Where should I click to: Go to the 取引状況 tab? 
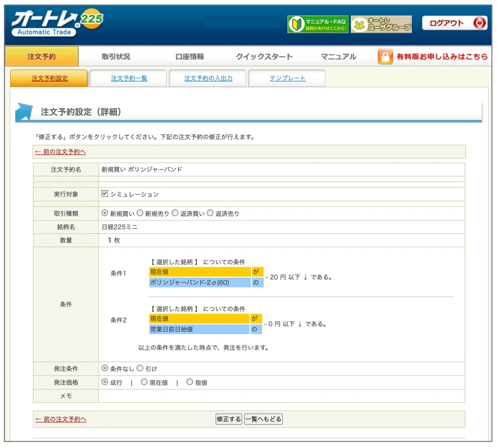(116, 56)
